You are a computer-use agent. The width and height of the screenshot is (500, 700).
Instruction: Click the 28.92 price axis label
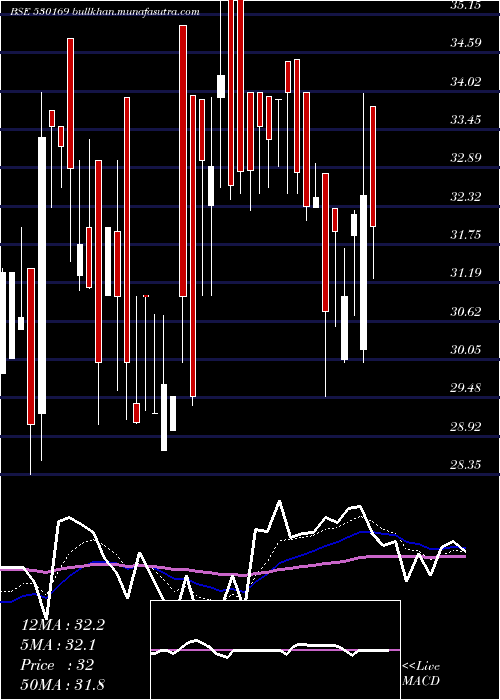pyautogui.click(x=465, y=426)
